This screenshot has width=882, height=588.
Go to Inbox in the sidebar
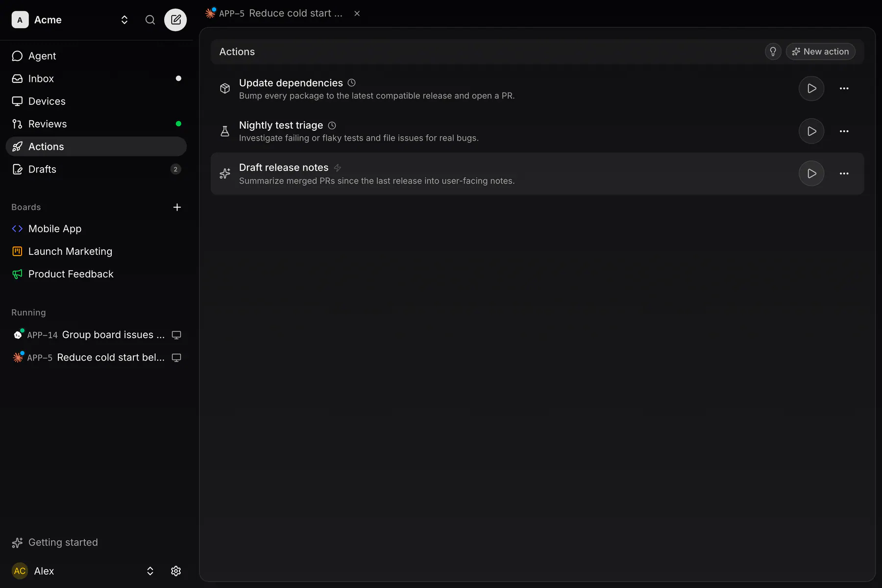click(x=96, y=78)
